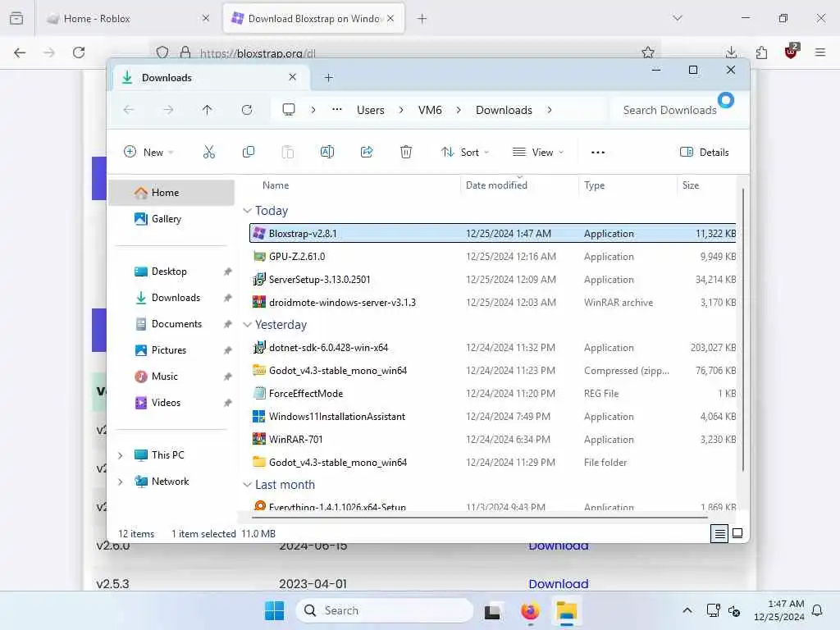Screen dimensions: 840x630
Task: Click the pin icon next to Music
Action: point(228,377)
